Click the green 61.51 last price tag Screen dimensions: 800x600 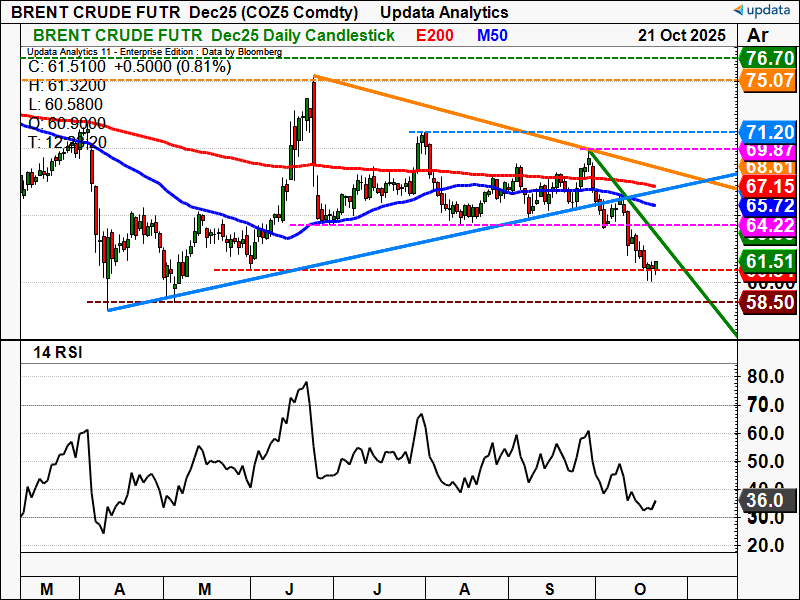[768, 260]
